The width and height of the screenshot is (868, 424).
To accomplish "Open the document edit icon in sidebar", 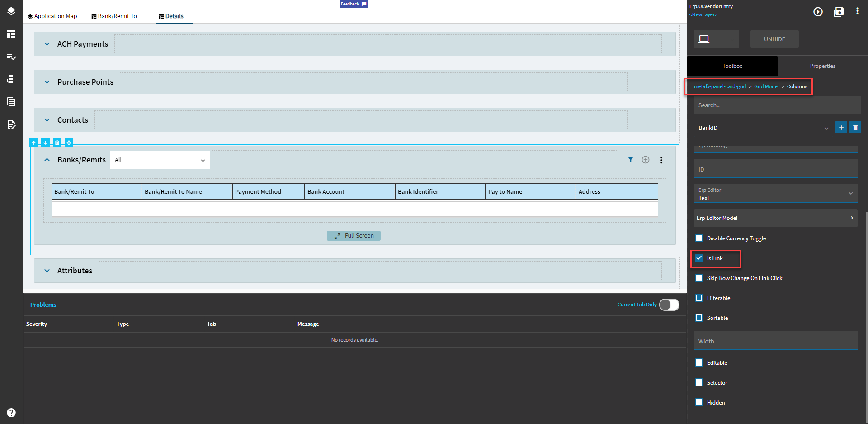I will pyautogui.click(x=11, y=124).
